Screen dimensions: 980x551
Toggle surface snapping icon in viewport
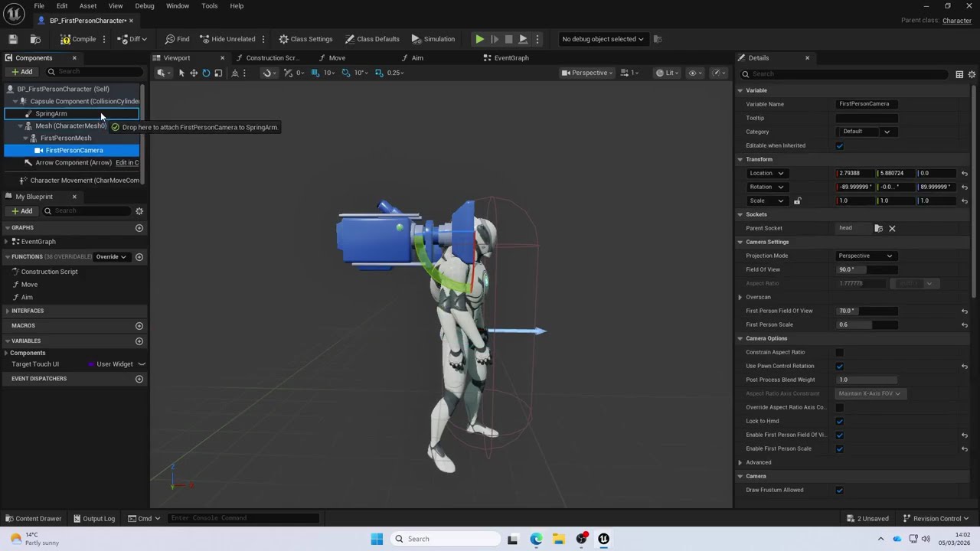click(x=267, y=73)
